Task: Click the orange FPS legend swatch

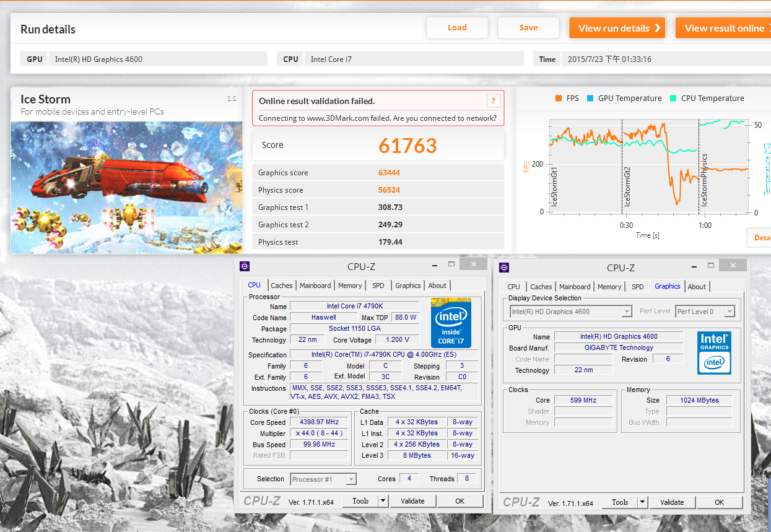Action: click(559, 98)
